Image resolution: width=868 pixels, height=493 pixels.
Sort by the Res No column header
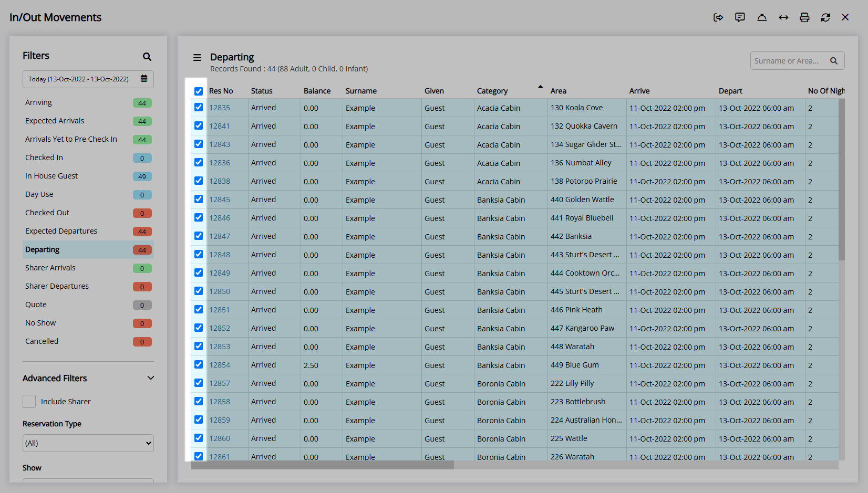click(221, 91)
